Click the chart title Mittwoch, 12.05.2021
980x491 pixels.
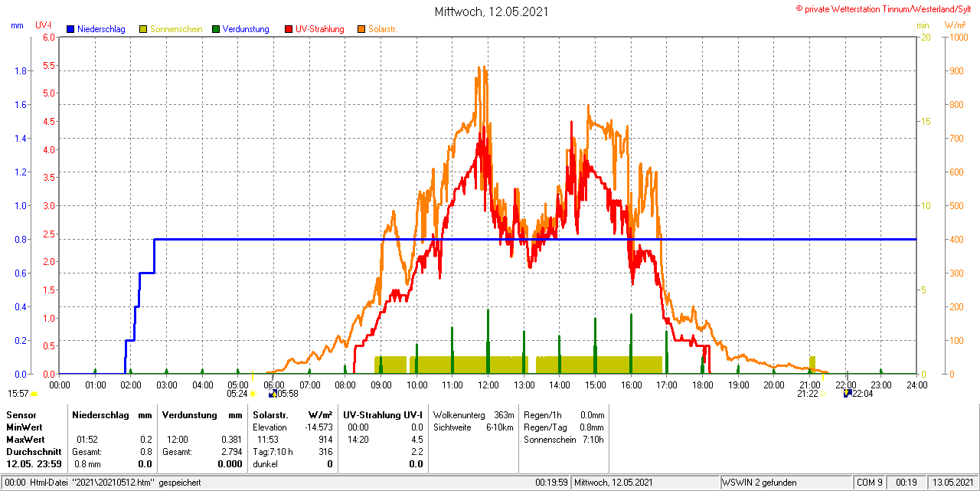point(492,11)
